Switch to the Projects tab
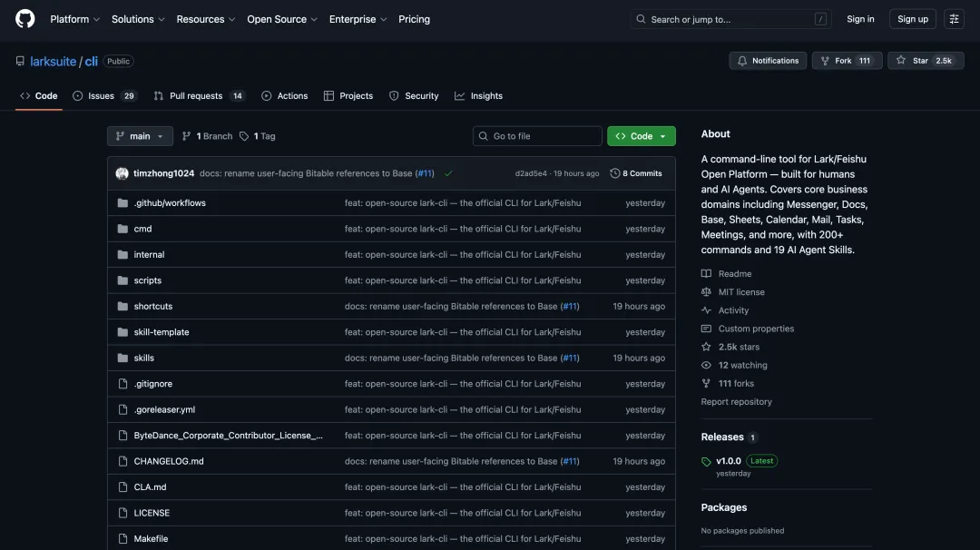The height and width of the screenshot is (550, 980). tap(348, 95)
